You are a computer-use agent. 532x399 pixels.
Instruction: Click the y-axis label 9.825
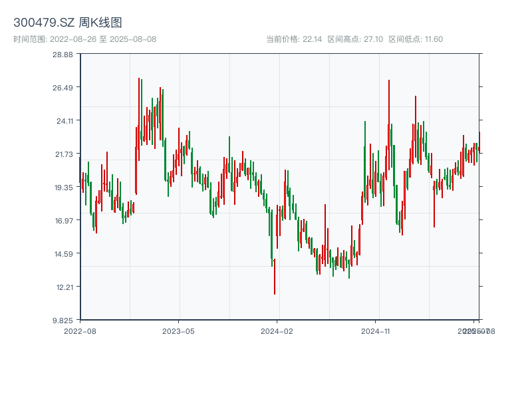(x=63, y=321)
